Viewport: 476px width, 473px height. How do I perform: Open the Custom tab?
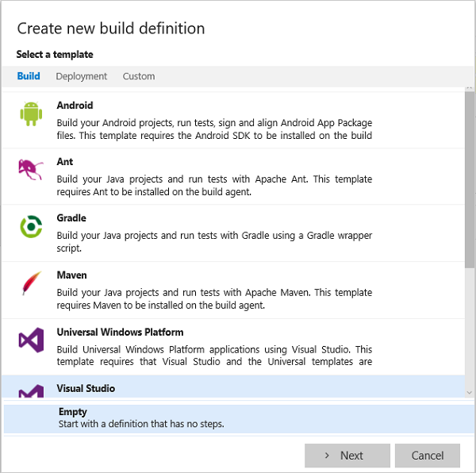[139, 76]
